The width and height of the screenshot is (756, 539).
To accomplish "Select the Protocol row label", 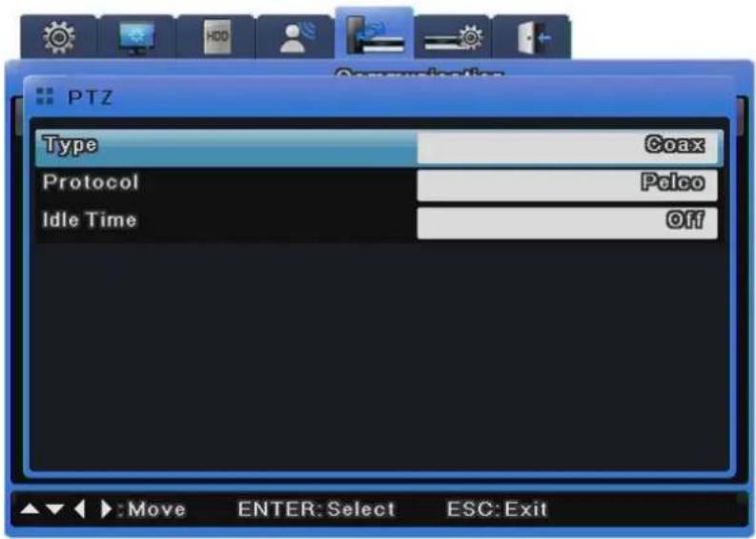I will (91, 182).
